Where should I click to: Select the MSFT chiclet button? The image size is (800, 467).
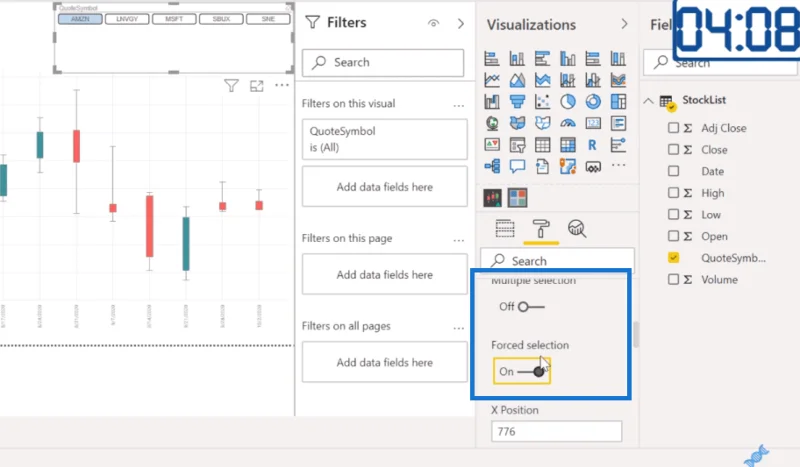(174, 19)
